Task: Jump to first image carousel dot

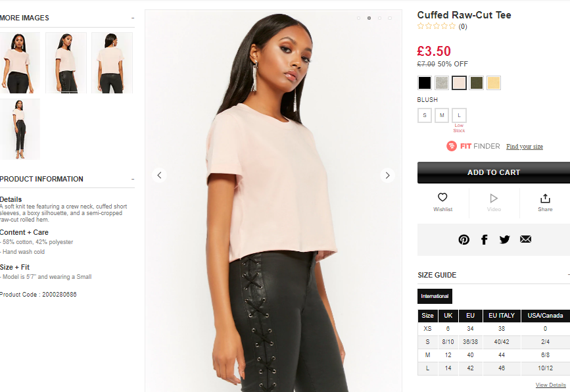Action: tap(358, 18)
